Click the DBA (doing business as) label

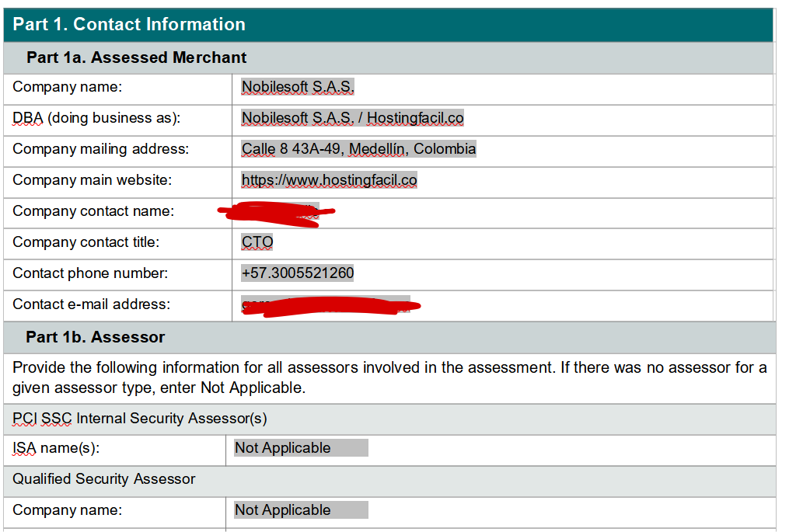[x=96, y=118]
